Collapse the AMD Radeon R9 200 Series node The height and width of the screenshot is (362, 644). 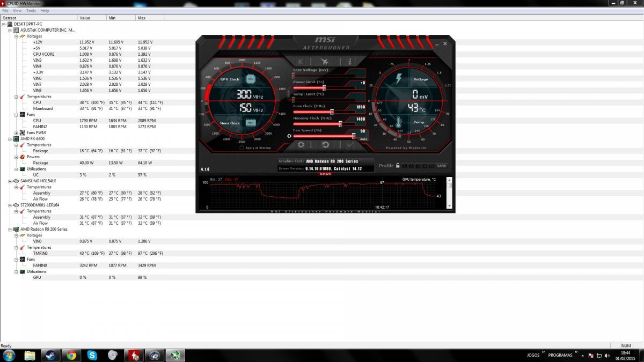click(x=10, y=229)
